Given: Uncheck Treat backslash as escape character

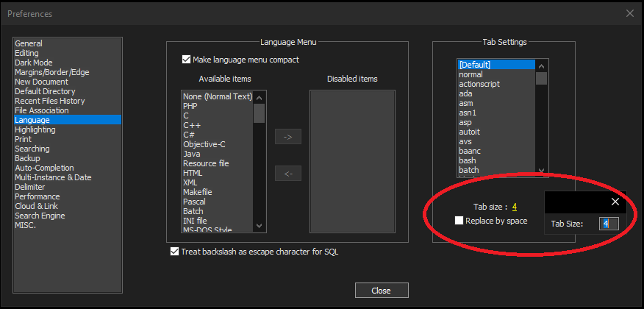Looking at the screenshot, I should [174, 252].
